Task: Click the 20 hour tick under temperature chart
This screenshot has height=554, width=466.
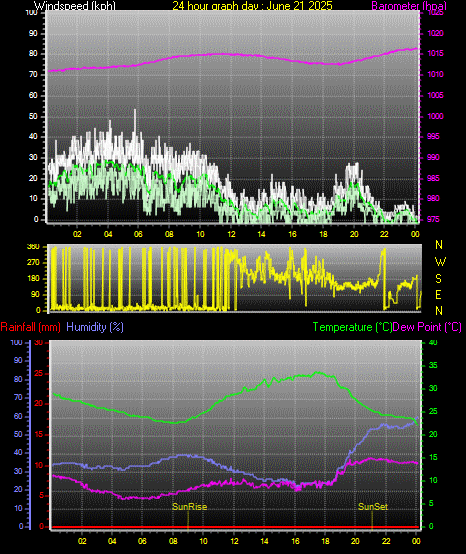Action: point(355,541)
